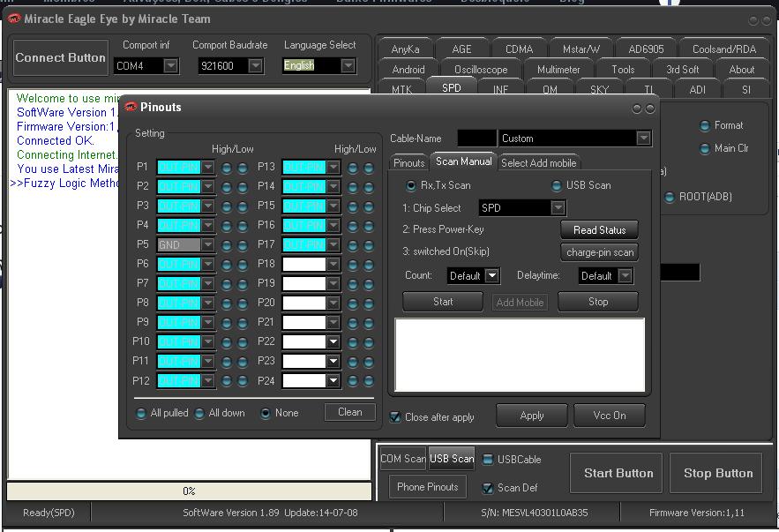
Task: Switch to the COM Scan bottom tab
Action: coord(403,459)
